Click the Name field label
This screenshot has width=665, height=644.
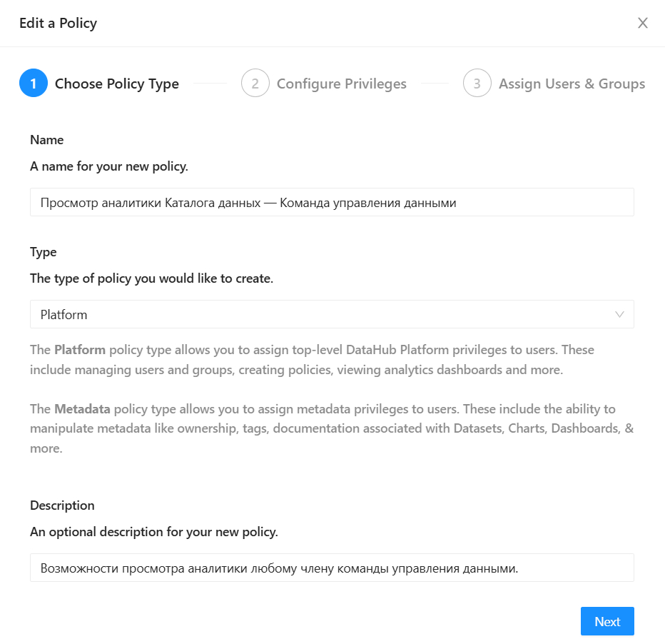pos(46,140)
